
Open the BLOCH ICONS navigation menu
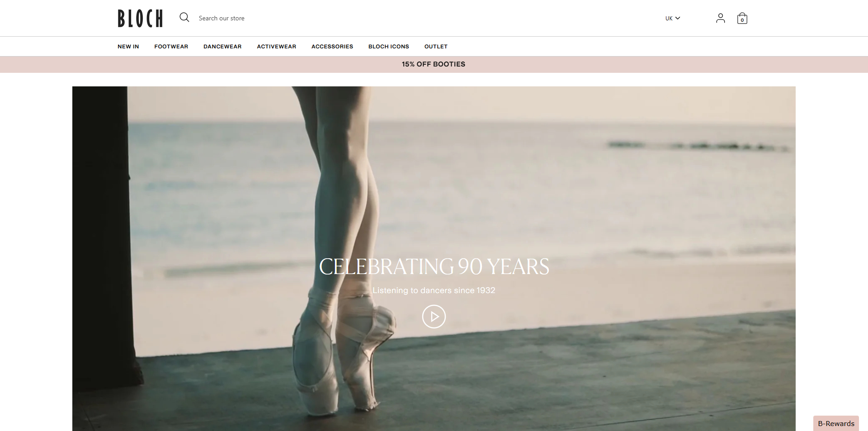(x=388, y=46)
